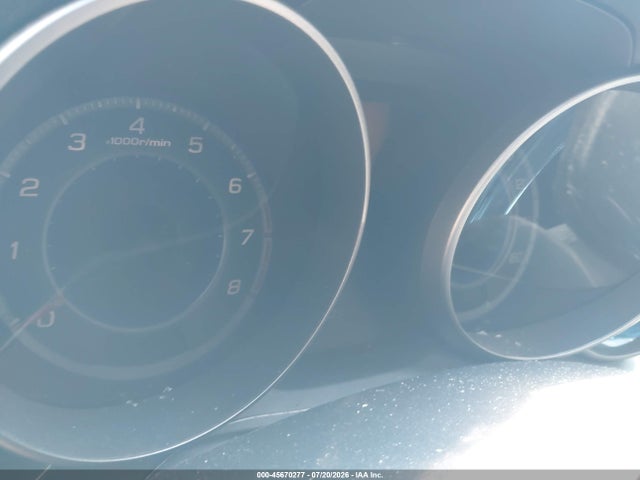Click the number 3 on the tachometer

pos(77,142)
